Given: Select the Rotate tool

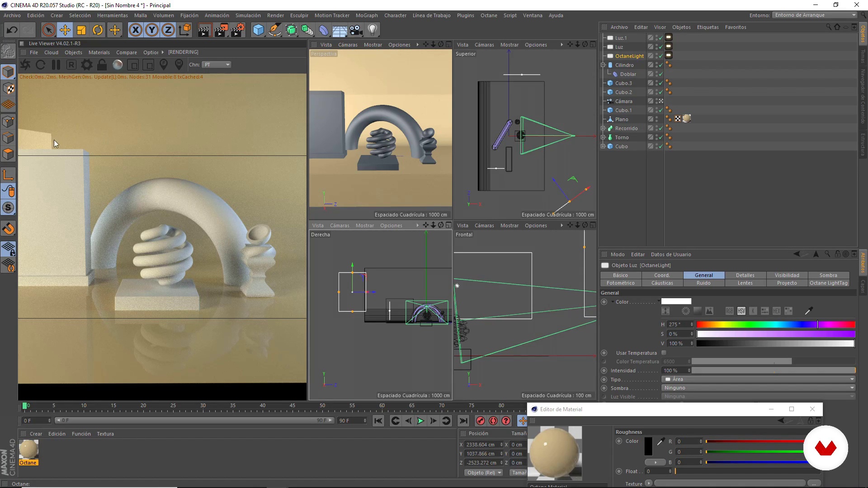Looking at the screenshot, I should coord(98,30).
